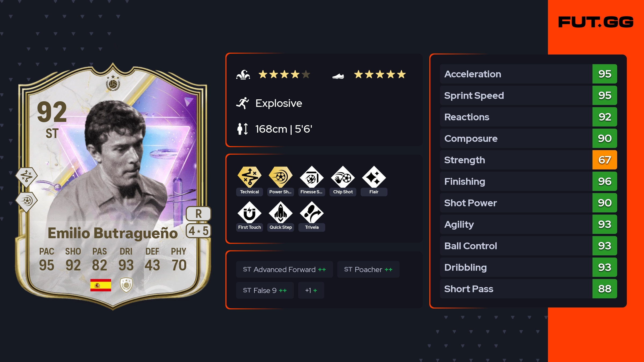Image resolution: width=644 pixels, height=362 pixels.
Task: Click the Emilio Butragueño player card
Action: pyautogui.click(x=113, y=186)
